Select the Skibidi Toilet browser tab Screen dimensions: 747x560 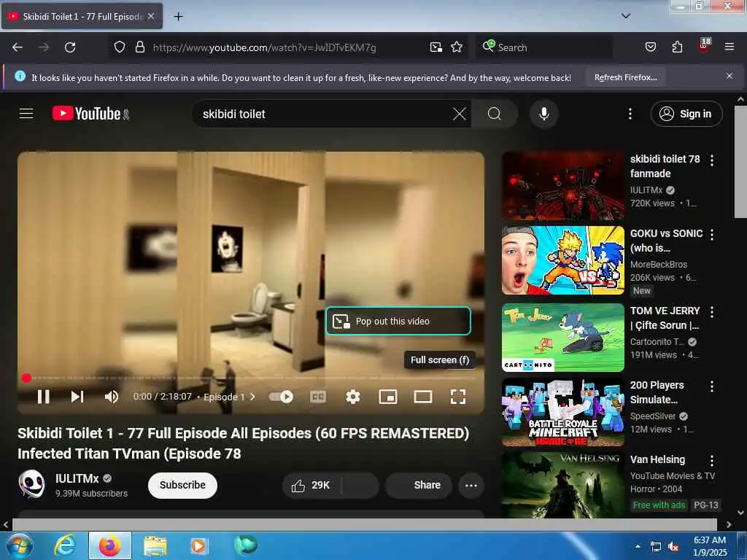pos(82,17)
